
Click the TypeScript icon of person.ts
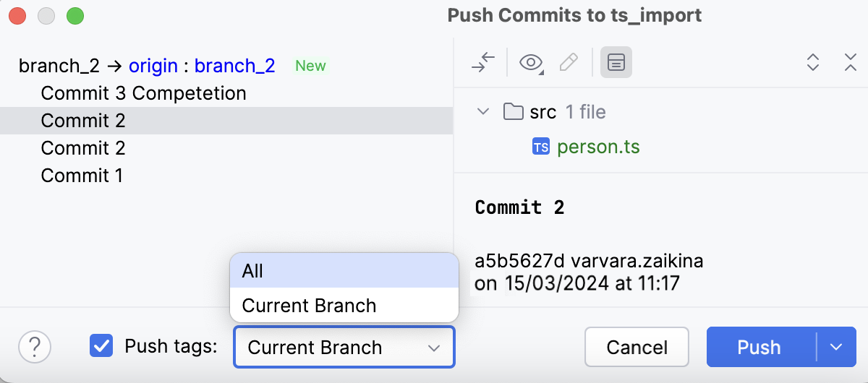(x=540, y=147)
